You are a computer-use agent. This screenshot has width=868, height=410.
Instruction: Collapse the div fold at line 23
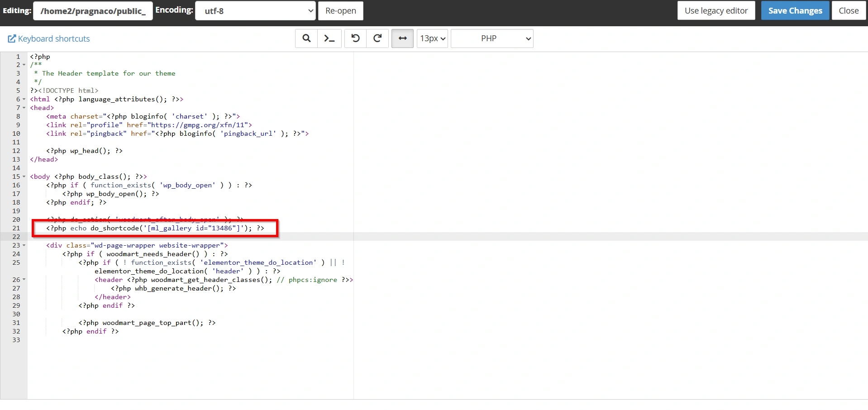tap(24, 245)
